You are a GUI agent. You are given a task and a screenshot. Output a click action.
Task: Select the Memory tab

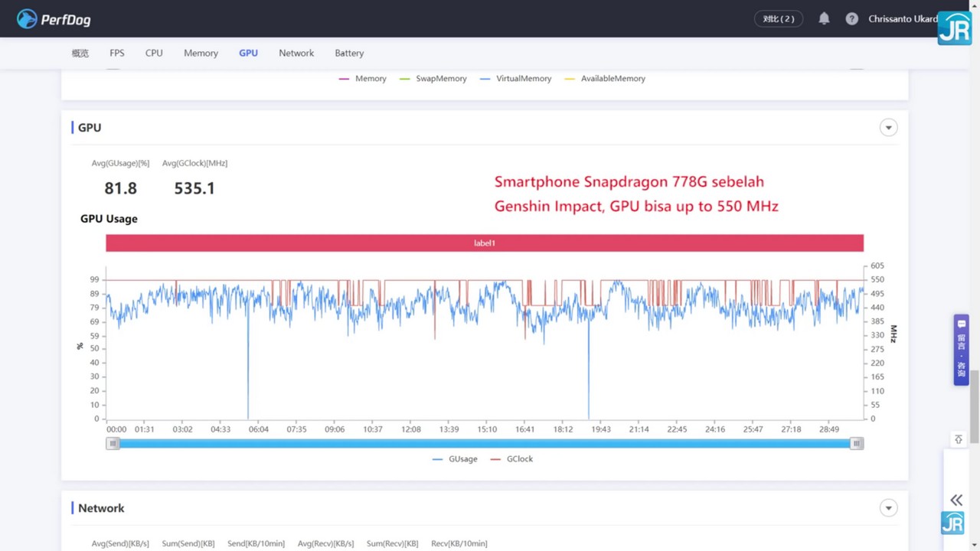click(201, 54)
